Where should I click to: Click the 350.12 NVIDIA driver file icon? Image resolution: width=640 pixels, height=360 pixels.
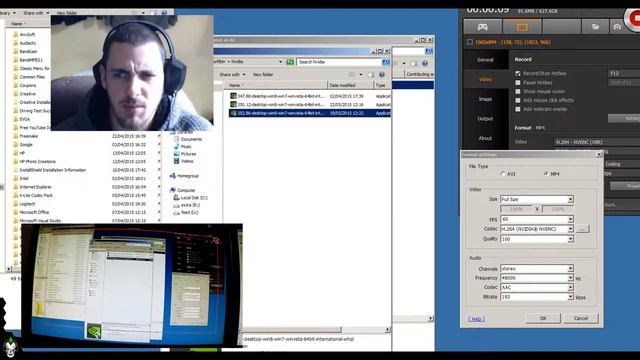233,104
